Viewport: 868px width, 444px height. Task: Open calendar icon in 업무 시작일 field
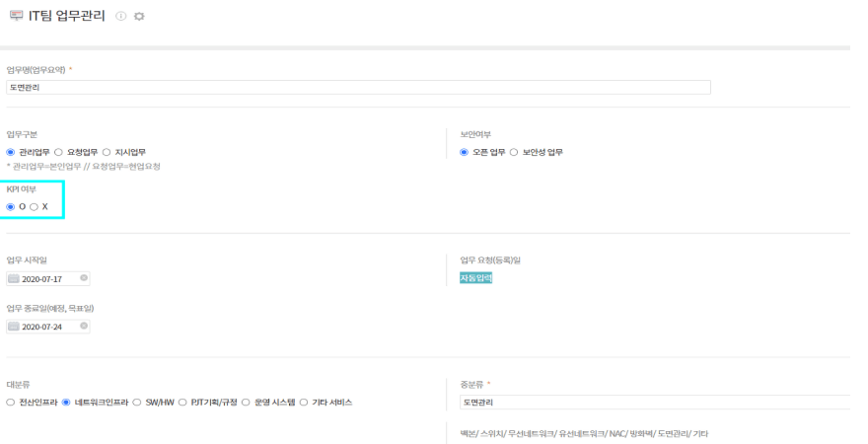point(14,278)
